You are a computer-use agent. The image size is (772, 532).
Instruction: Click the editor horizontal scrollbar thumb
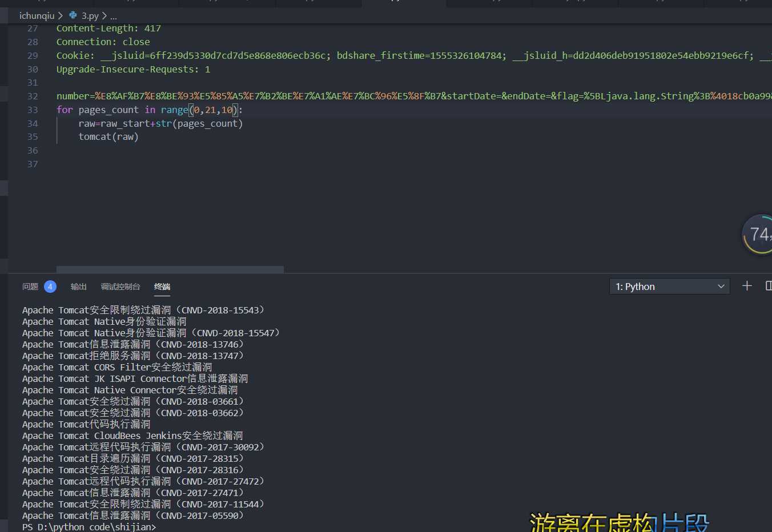click(170, 269)
